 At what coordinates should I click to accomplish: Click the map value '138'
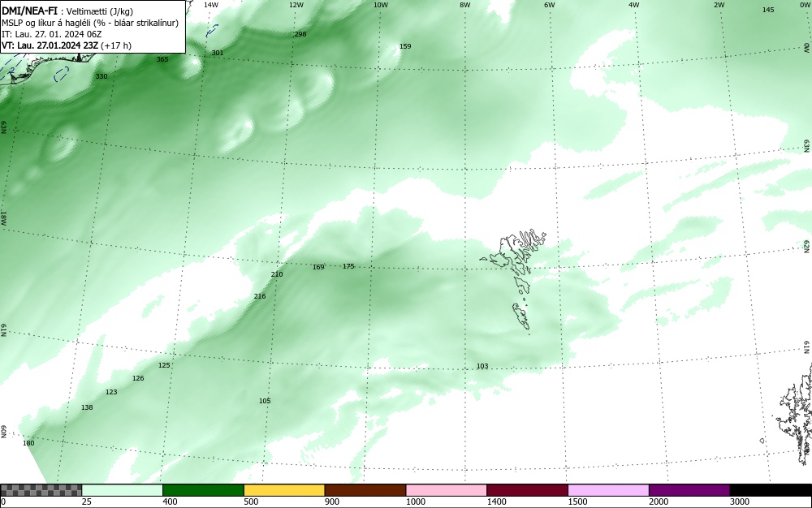(x=87, y=407)
